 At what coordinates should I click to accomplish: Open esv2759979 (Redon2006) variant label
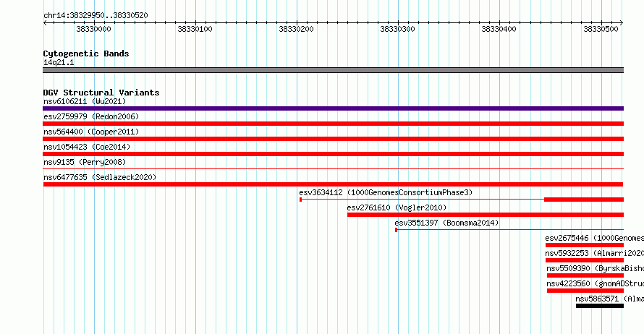91,116
